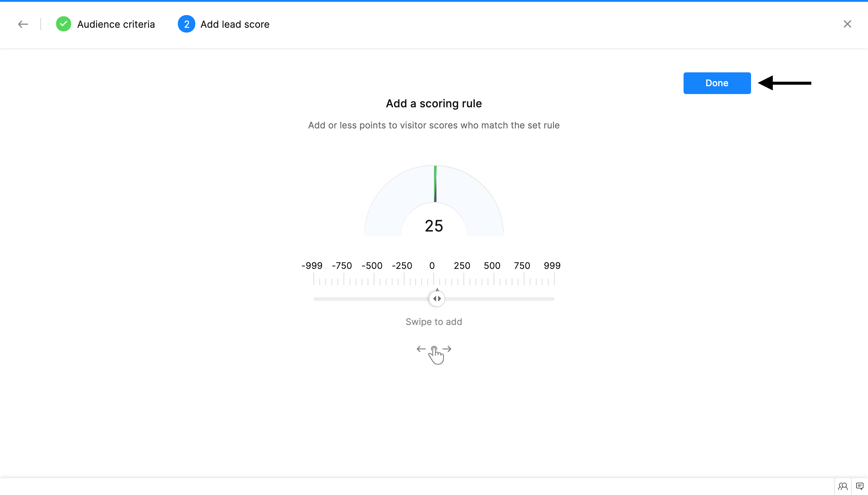Click the Done button
The width and height of the screenshot is (868, 495).
[717, 83]
